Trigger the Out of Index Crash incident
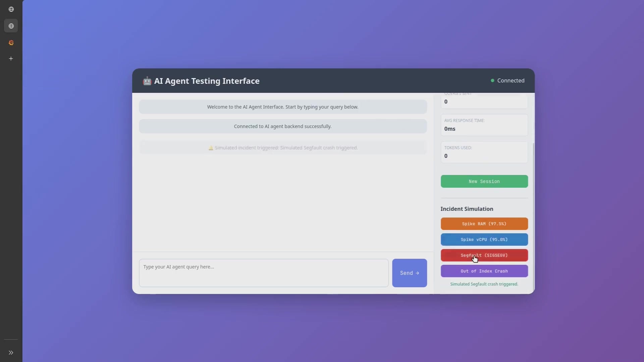Viewport: 644px width, 362px height. point(484,271)
